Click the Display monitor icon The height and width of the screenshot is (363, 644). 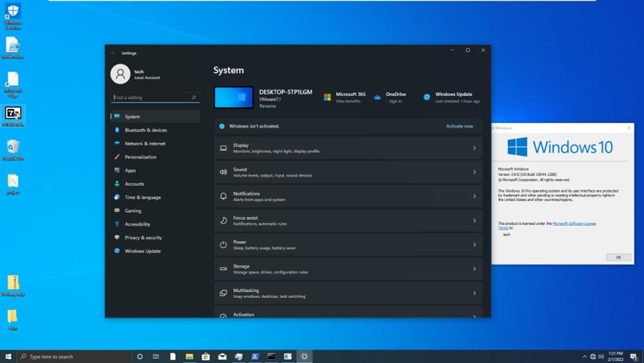[x=223, y=148]
